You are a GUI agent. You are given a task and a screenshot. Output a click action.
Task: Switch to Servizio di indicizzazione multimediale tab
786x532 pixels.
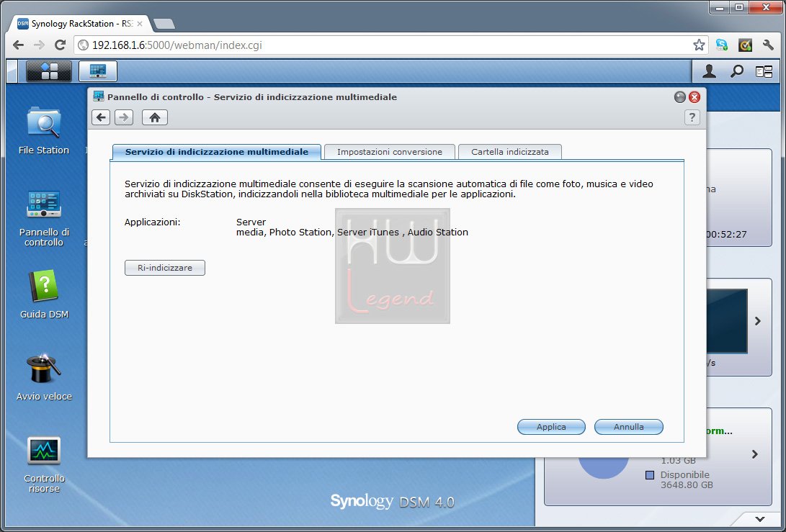click(x=217, y=152)
